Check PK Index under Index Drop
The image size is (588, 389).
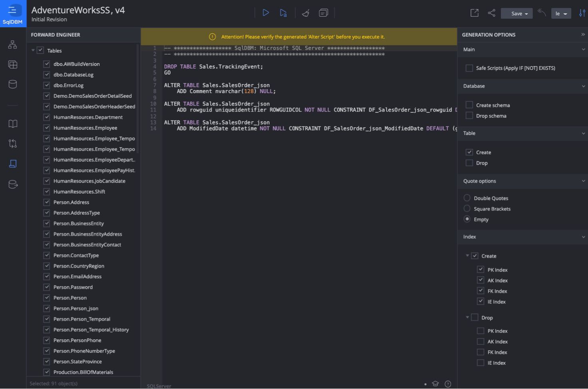tap(480, 331)
